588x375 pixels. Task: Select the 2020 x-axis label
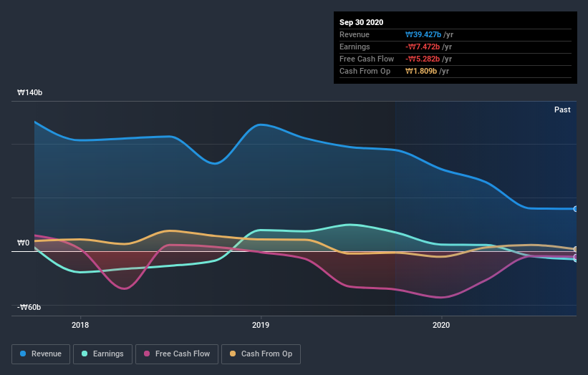[x=441, y=325]
